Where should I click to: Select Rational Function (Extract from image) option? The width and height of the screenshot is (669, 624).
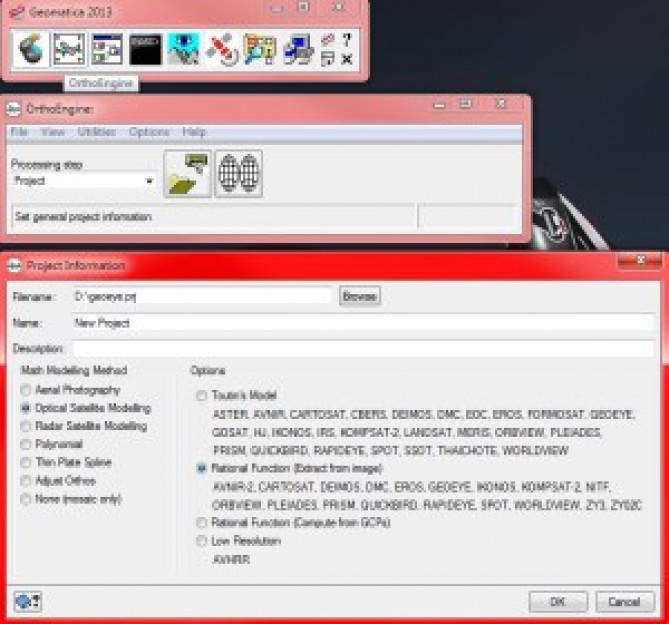click(201, 468)
